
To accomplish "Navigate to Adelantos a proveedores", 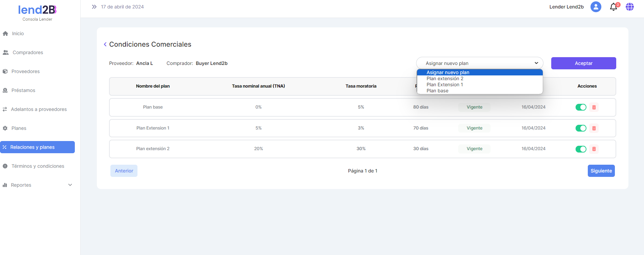I will point(39,109).
